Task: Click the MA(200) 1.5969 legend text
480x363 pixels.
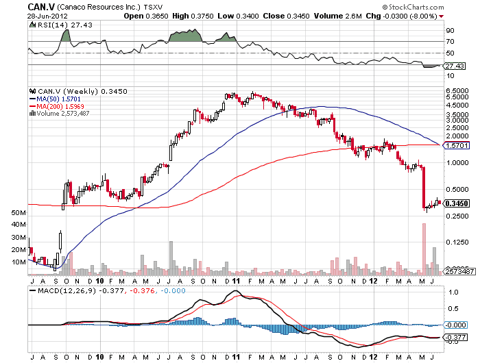Action: pos(60,107)
